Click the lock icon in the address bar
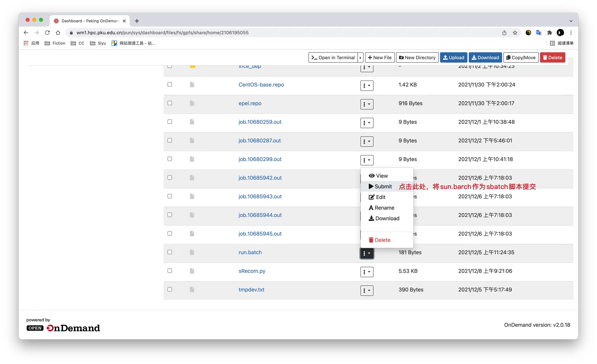 (x=71, y=33)
